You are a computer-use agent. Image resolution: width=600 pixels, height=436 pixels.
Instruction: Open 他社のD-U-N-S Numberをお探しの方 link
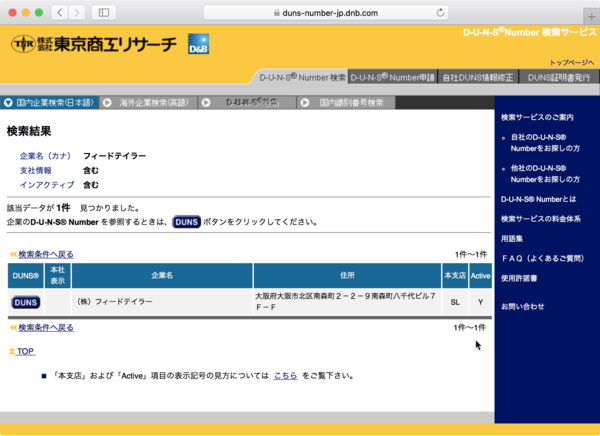[545, 174]
